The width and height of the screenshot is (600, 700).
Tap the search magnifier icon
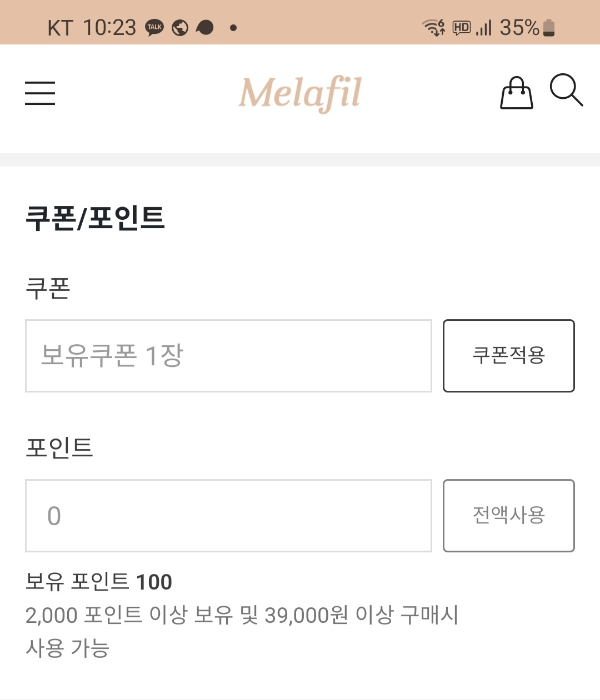coord(566,90)
